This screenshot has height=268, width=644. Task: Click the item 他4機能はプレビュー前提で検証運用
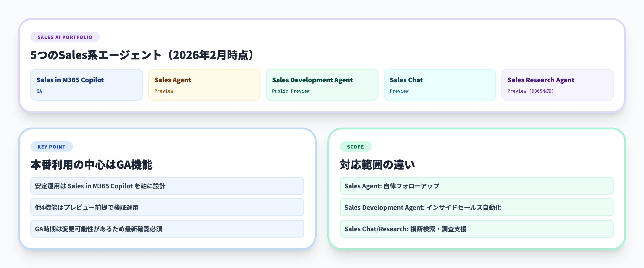pyautogui.click(x=167, y=207)
